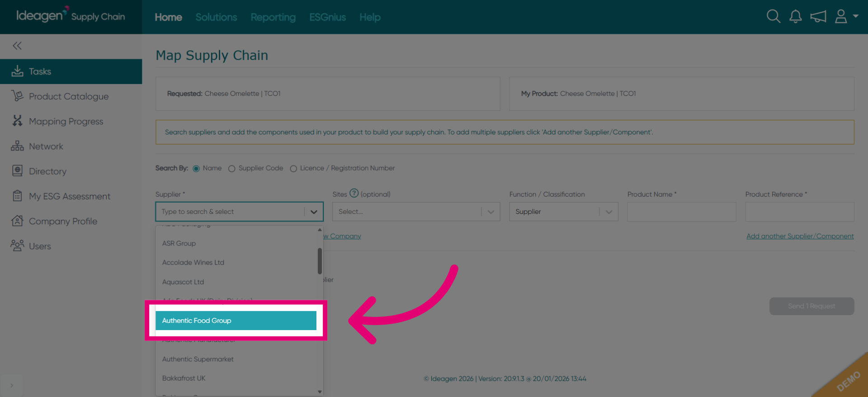Select the Supplier Code radio button
The image size is (868, 397).
(231, 169)
